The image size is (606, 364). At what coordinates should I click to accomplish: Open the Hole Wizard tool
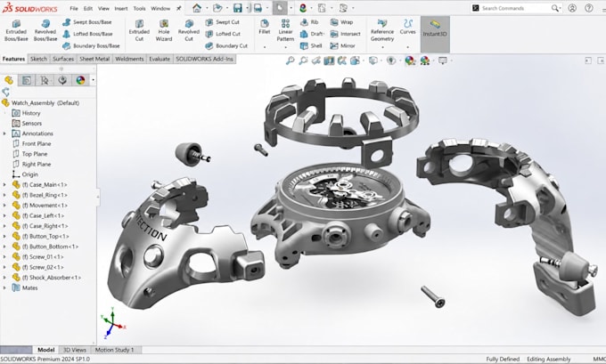pyautogui.click(x=164, y=30)
